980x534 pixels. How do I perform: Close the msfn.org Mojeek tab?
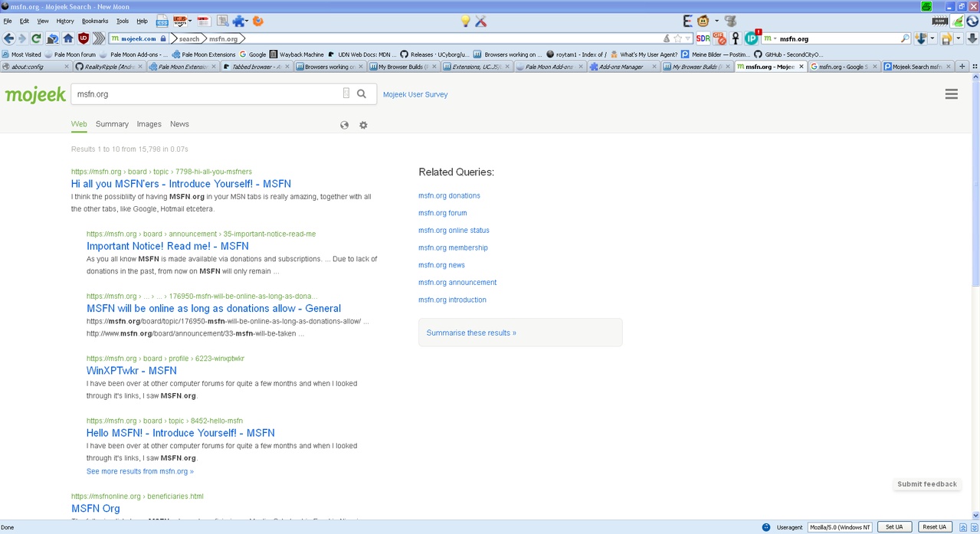click(802, 67)
